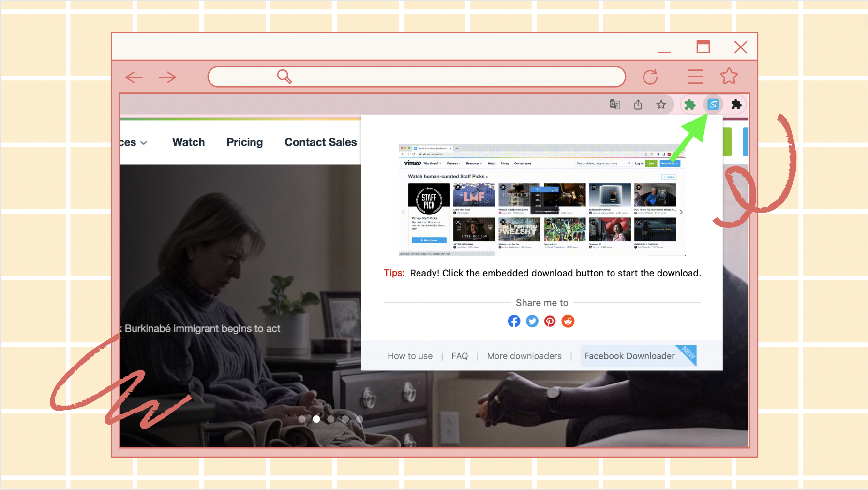Open the FAQ link
Screen dimensions: 868x490
[460, 356]
